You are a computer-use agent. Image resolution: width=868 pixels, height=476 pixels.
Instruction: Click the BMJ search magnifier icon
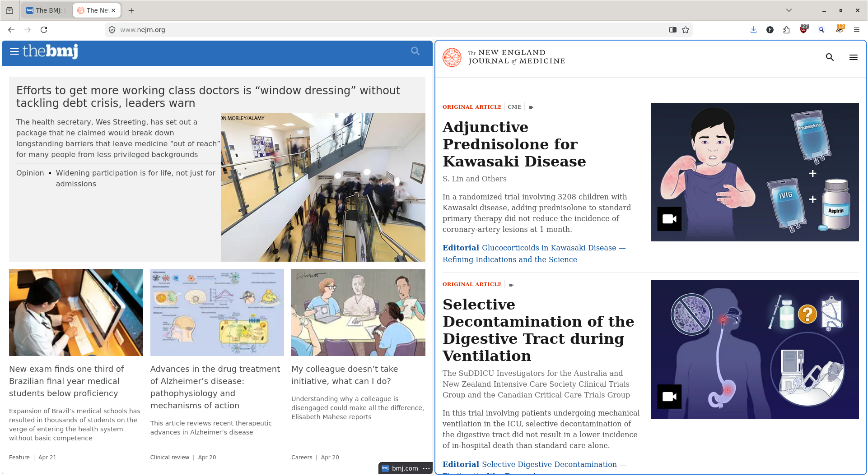(x=415, y=51)
